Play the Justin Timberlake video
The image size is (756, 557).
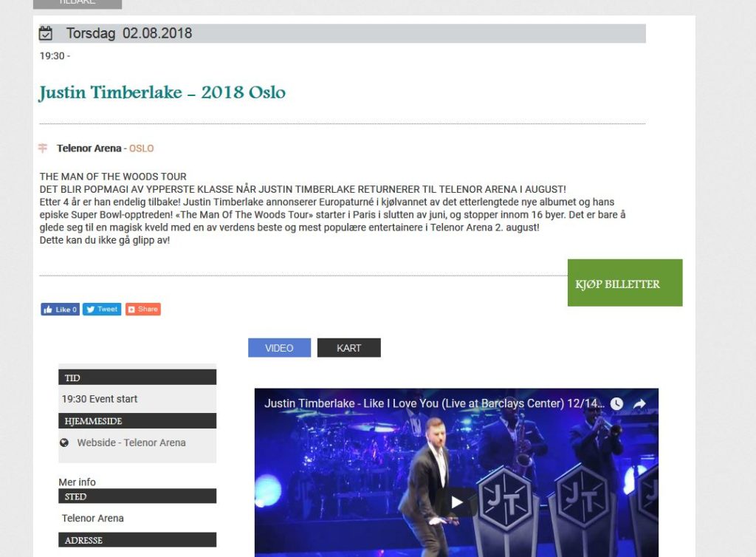(x=456, y=502)
